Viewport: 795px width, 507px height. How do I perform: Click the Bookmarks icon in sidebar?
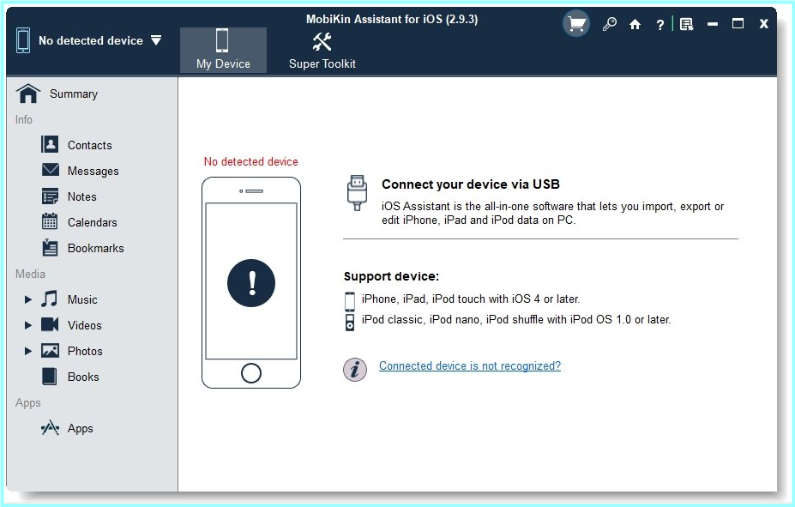point(50,247)
